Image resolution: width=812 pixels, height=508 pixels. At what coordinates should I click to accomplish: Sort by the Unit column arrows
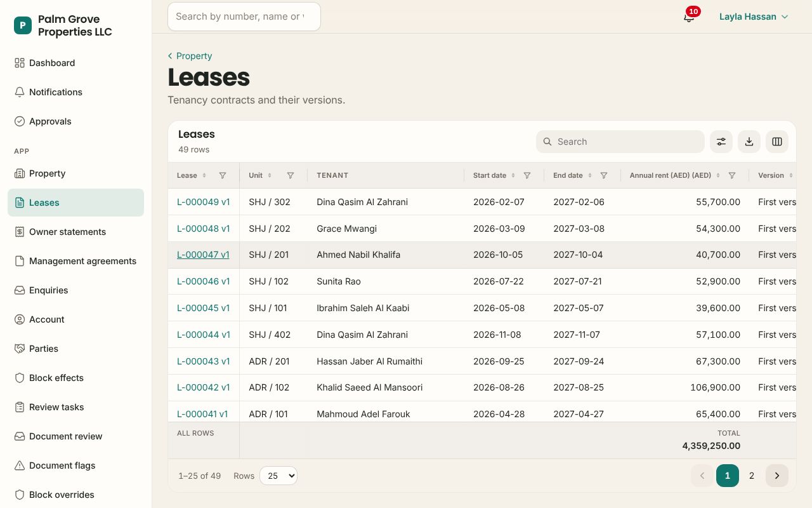[x=270, y=175]
